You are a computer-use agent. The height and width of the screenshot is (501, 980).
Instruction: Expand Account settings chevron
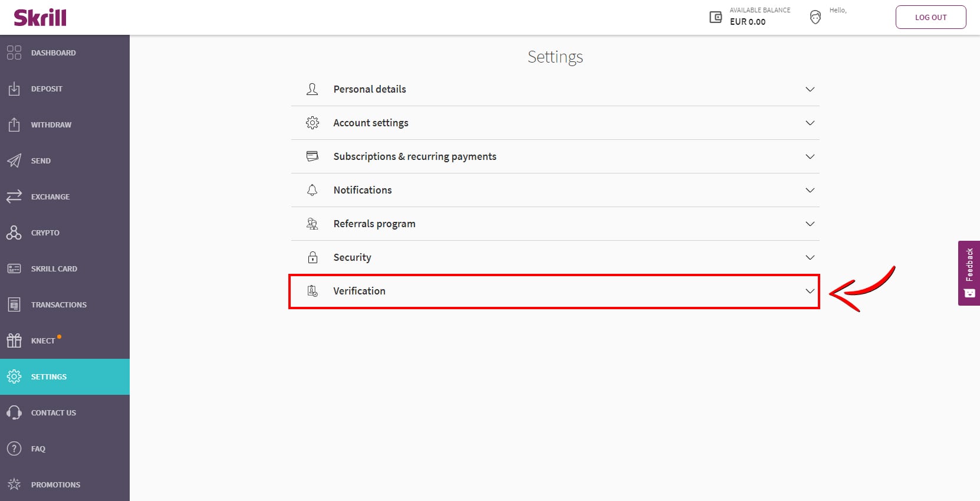810,123
